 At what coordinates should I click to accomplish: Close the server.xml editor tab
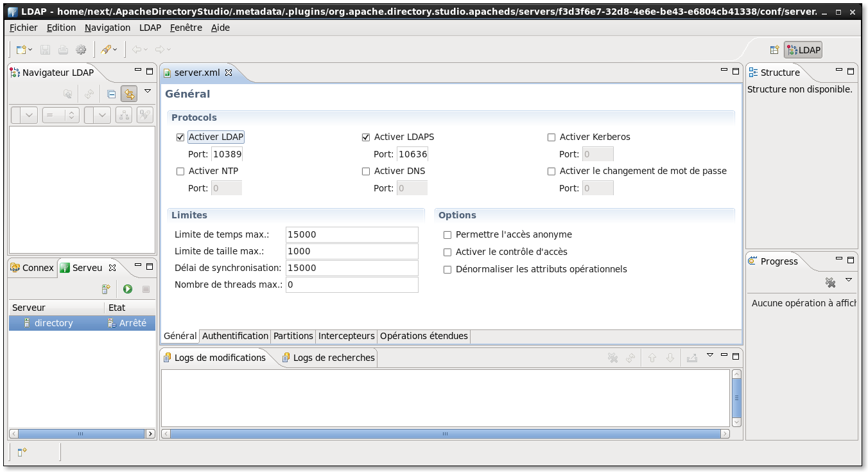pyautogui.click(x=229, y=73)
